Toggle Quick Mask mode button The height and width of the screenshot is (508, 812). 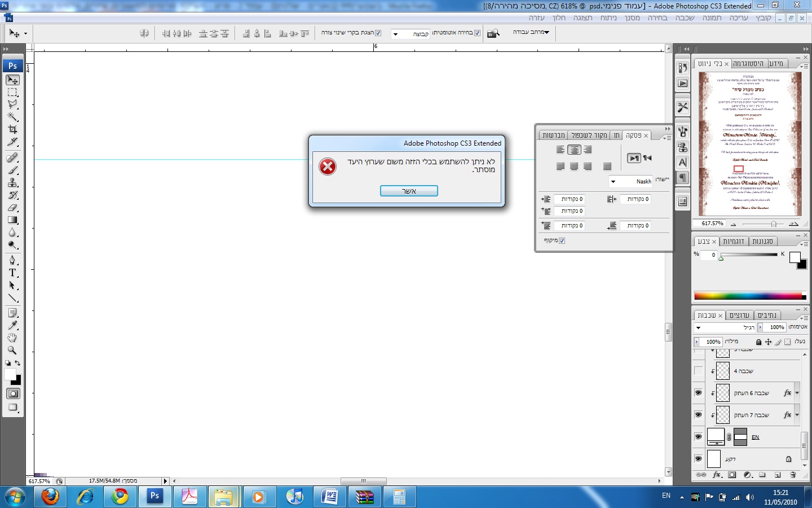point(12,393)
